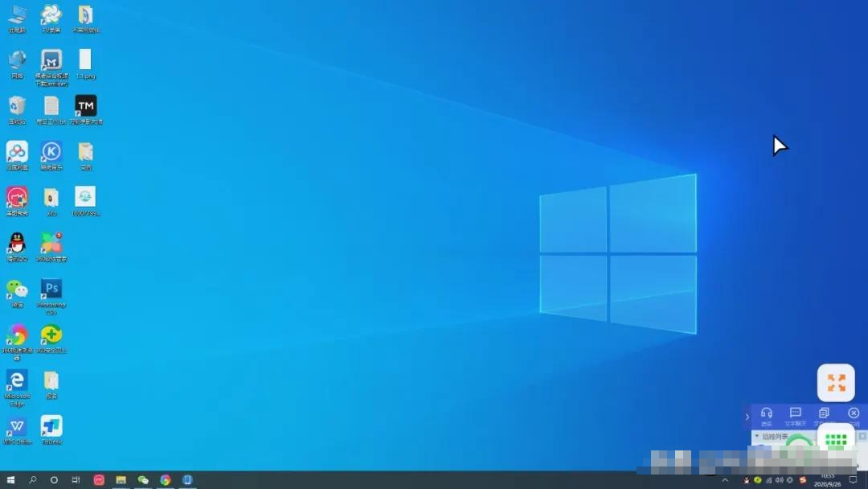Click the green keyboard grid button
Viewport: 868px width, 489px height.
(x=836, y=440)
